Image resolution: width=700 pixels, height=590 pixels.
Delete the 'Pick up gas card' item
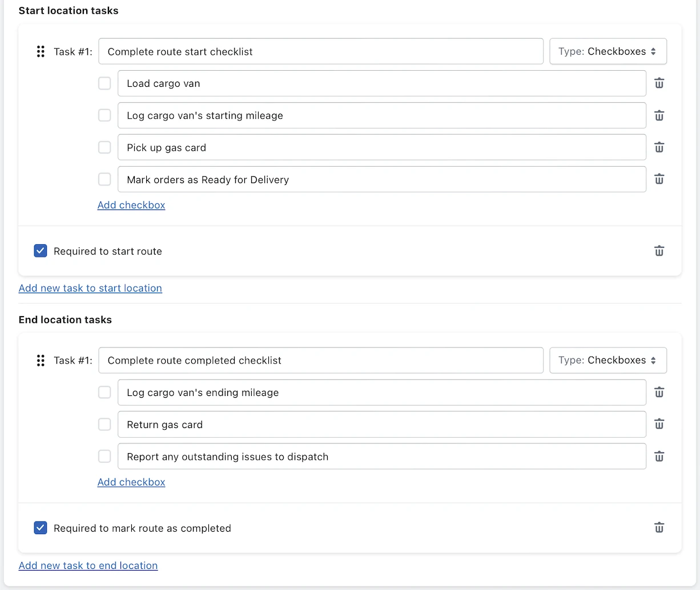pos(659,148)
